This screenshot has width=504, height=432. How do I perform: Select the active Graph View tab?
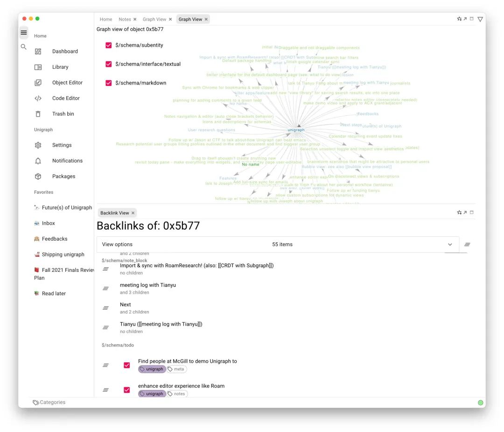point(190,19)
